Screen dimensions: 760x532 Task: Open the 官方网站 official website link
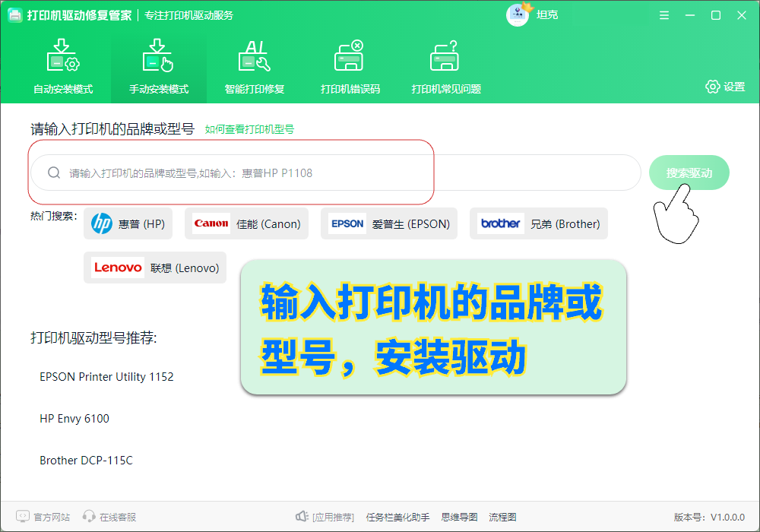(52, 517)
